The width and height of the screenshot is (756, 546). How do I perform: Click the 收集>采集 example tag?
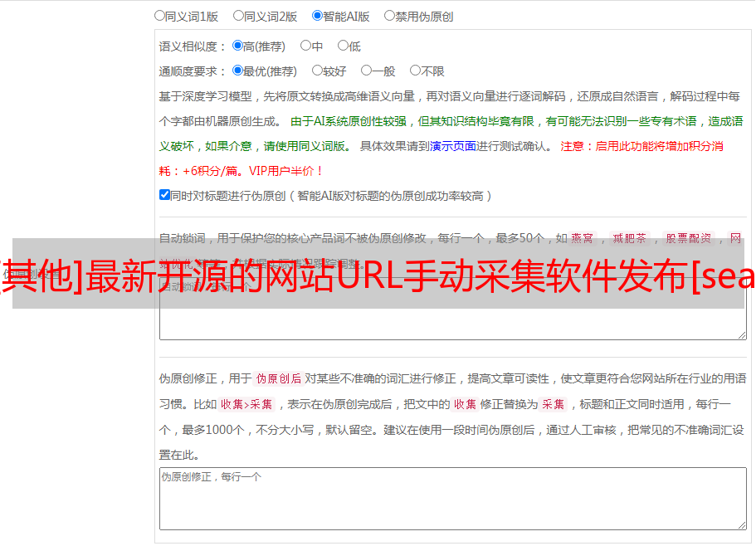246,404
